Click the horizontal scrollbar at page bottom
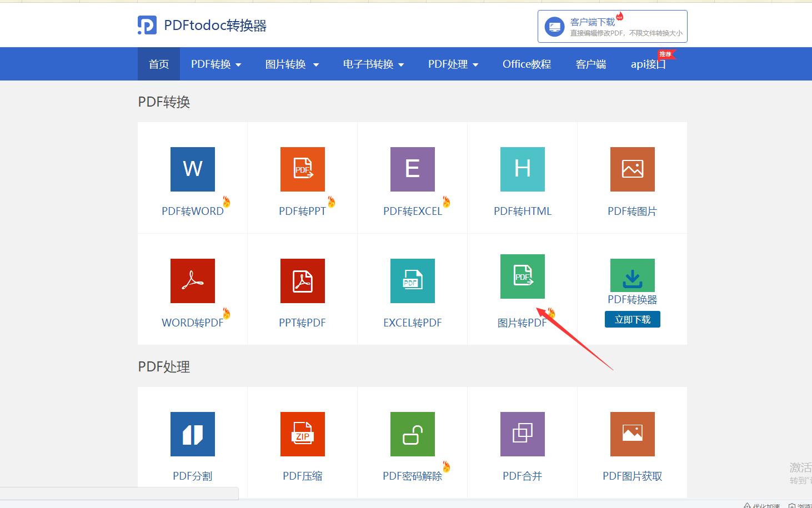The height and width of the screenshot is (508, 812). click(119, 493)
